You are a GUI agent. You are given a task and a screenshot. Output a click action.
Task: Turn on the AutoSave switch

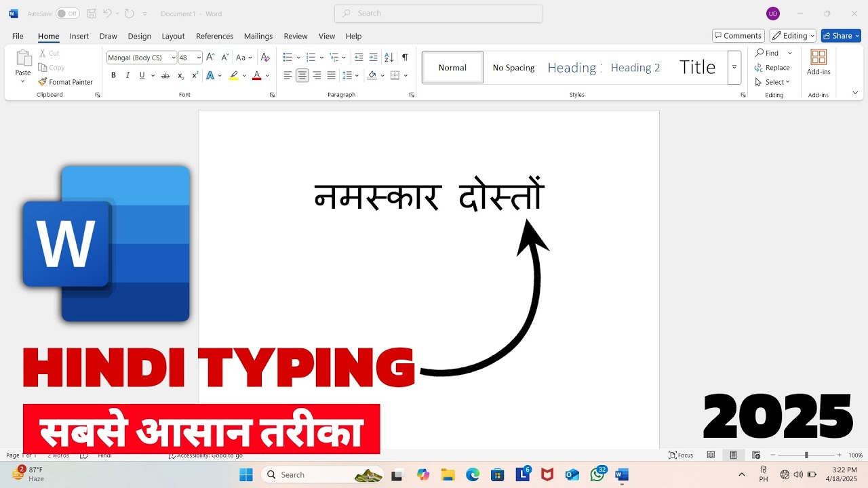pyautogui.click(x=67, y=14)
